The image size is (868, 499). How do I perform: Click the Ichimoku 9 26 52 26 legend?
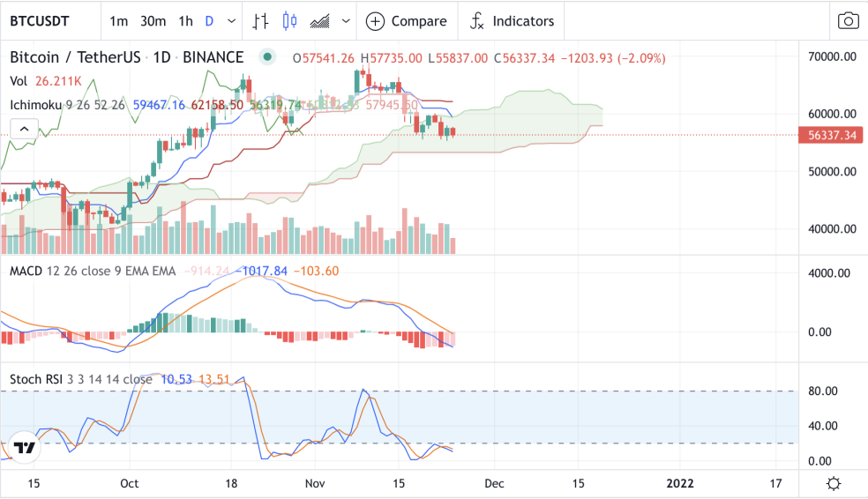[67, 105]
